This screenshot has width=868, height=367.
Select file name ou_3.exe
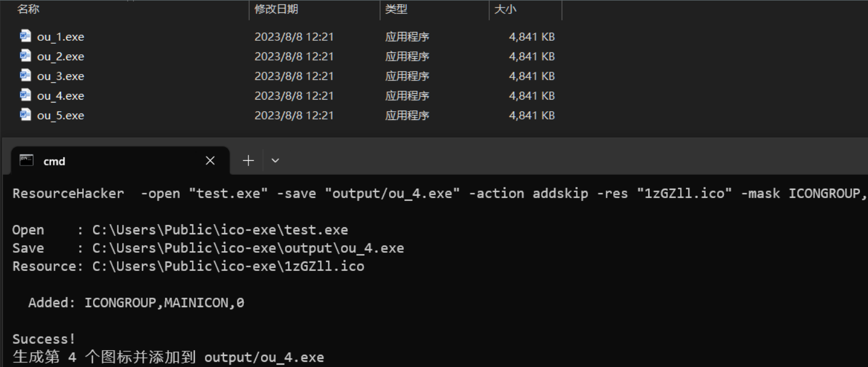pos(61,76)
